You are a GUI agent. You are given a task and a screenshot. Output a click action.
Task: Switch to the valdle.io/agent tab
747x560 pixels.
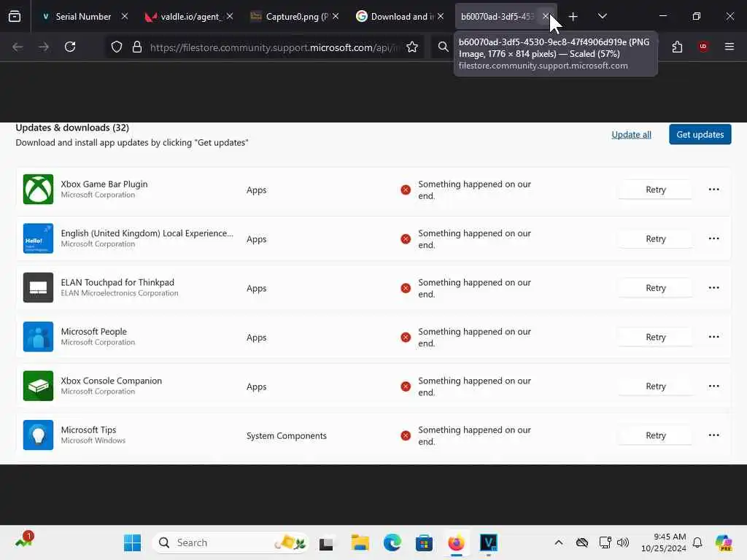point(190,17)
